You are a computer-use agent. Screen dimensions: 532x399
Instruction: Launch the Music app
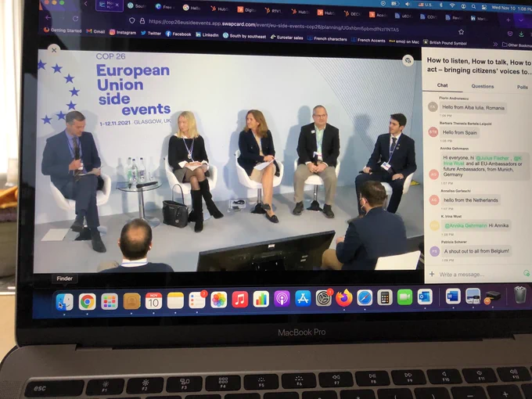(x=240, y=299)
